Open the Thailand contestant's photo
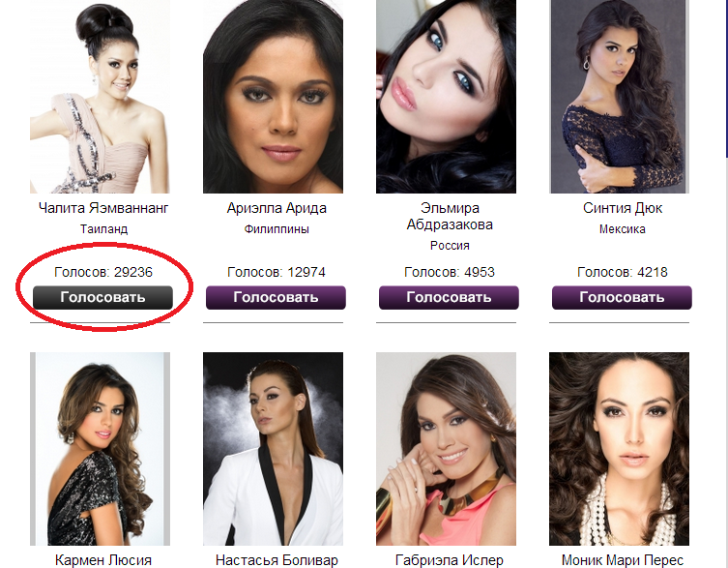 pos(100,97)
